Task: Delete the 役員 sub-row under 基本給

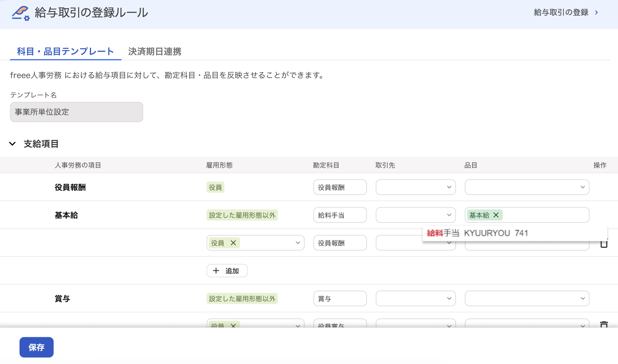Action: point(604,244)
